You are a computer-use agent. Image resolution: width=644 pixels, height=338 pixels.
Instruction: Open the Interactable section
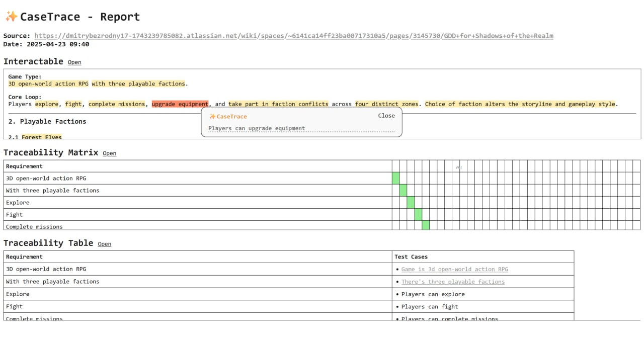pyautogui.click(x=74, y=62)
